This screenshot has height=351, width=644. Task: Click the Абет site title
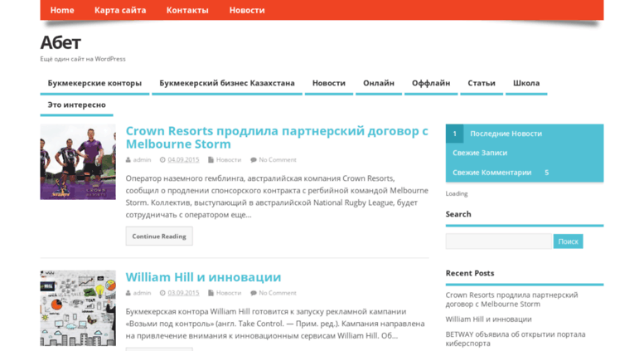(x=61, y=42)
